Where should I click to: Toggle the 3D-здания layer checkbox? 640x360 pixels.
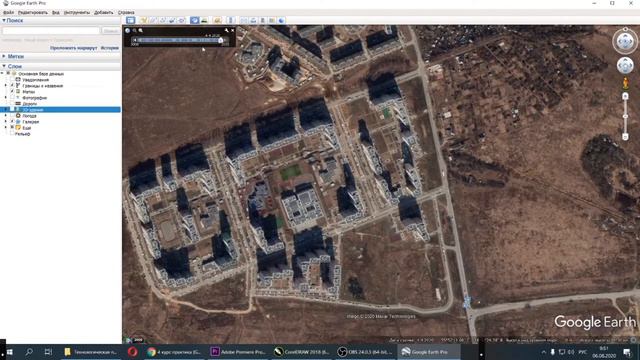point(12,109)
